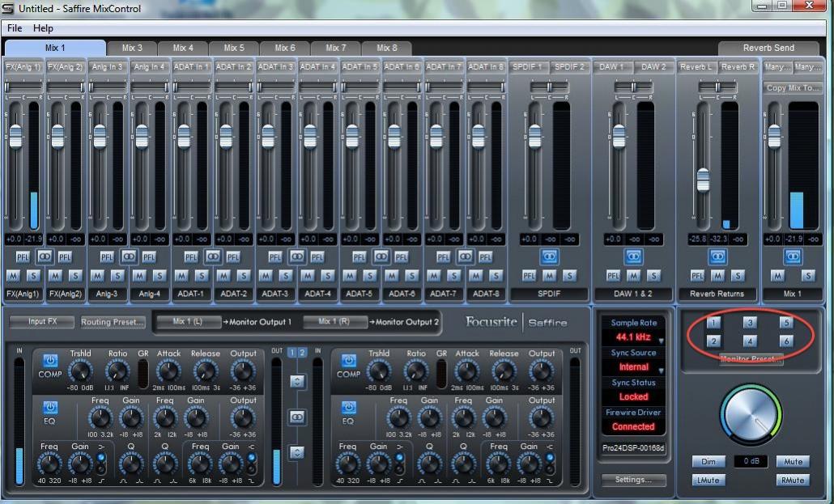The image size is (834, 504).
Task: Open the Help menu
Action: [43, 28]
